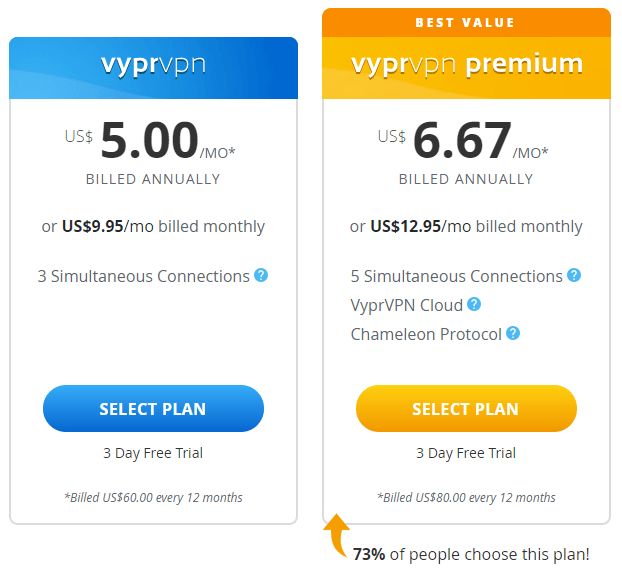The width and height of the screenshot is (622, 575).
Task: Choose the orange SELECT PLAN button
Action: [466, 408]
